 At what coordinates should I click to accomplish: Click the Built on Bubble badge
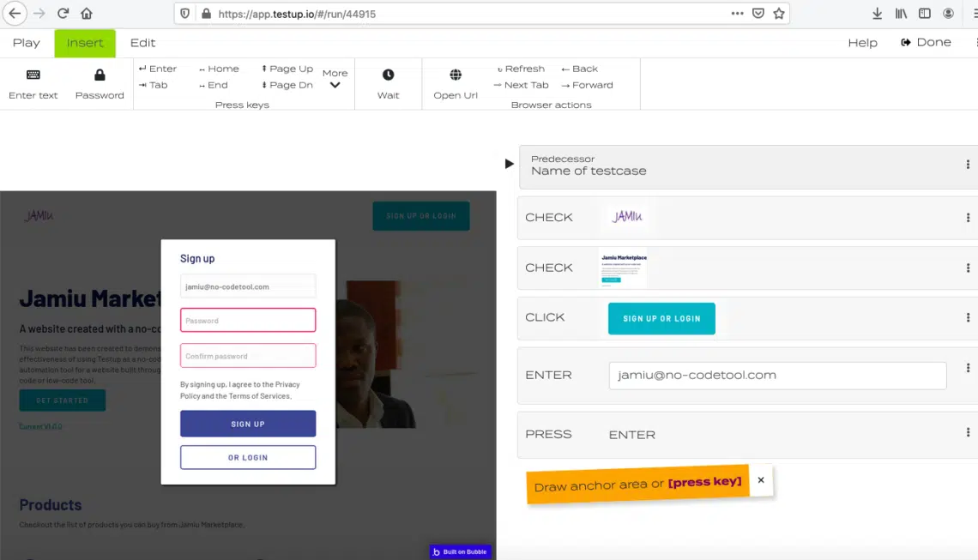click(461, 552)
